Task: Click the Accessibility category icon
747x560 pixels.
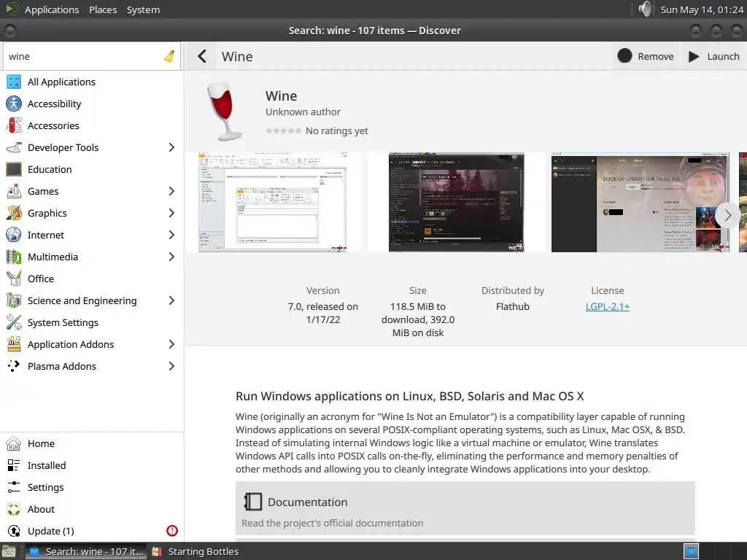Action: [x=14, y=104]
